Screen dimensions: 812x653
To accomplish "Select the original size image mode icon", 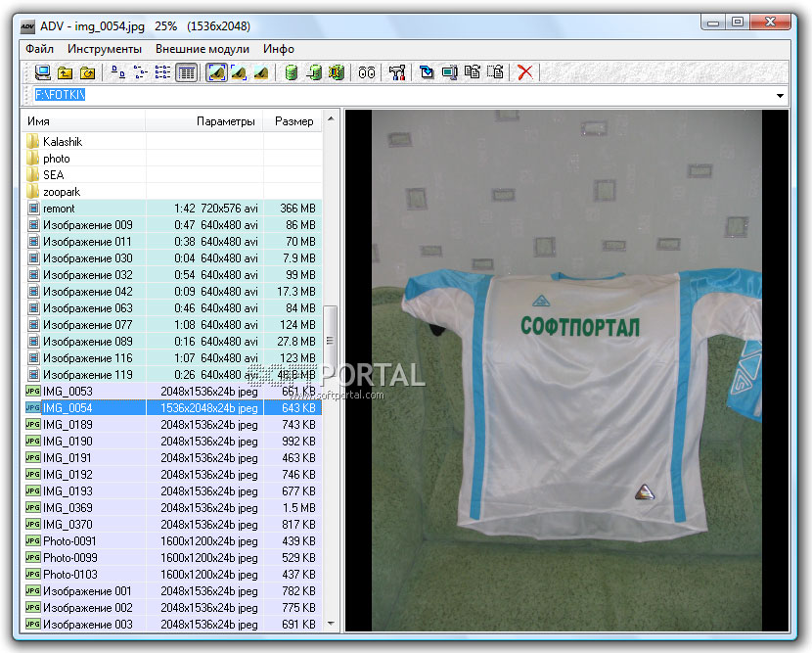I will coord(261,72).
